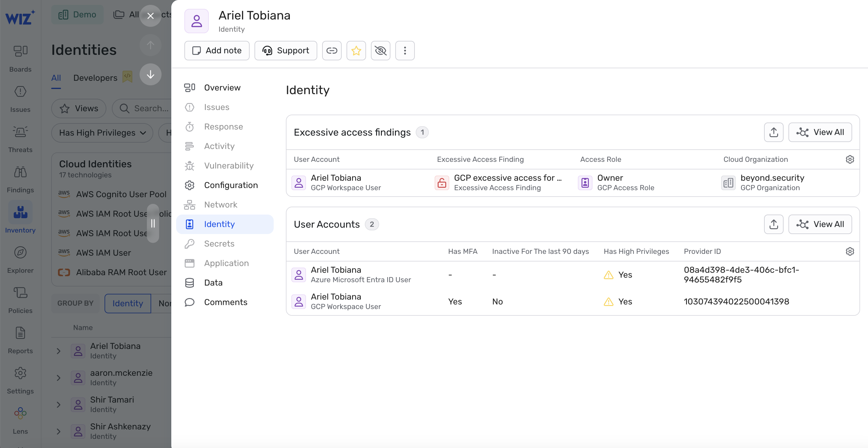Switch to the Activity tab
868x448 pixels.
point(225,146)
